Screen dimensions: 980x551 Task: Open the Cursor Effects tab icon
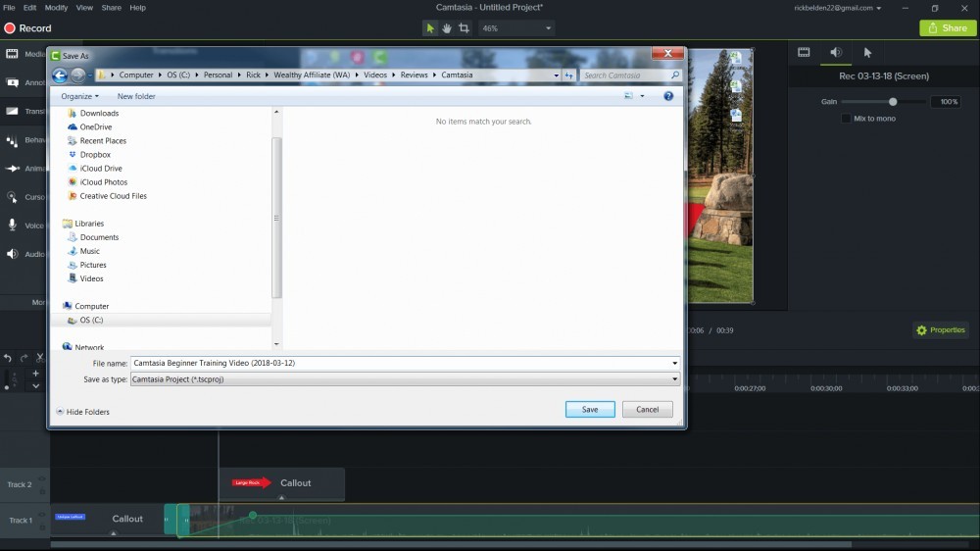pos(12,197)
